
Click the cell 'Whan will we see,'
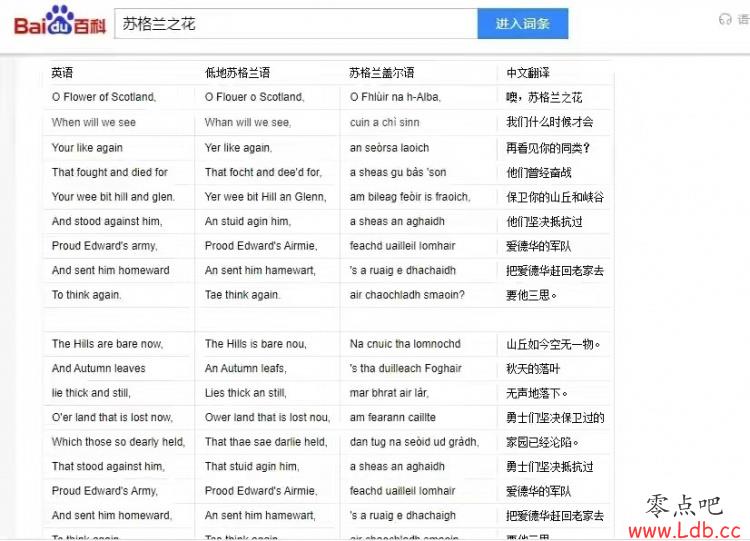point(248,122)
